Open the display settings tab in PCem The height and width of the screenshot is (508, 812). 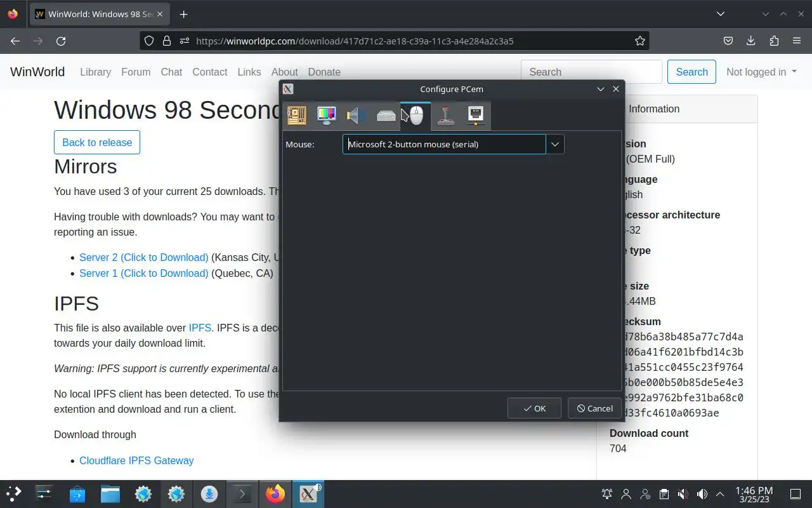coord(327,115)
